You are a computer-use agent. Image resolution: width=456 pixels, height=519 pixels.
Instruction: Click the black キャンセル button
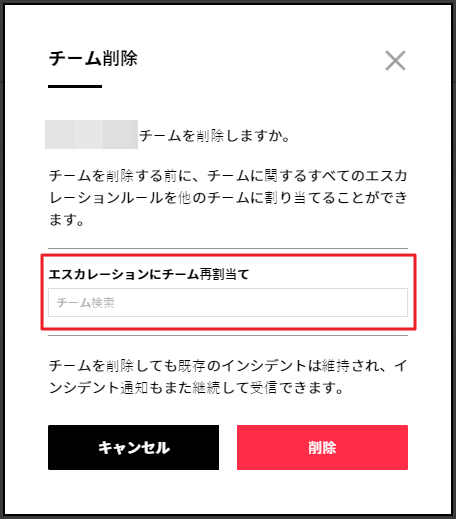click(133, 447)
